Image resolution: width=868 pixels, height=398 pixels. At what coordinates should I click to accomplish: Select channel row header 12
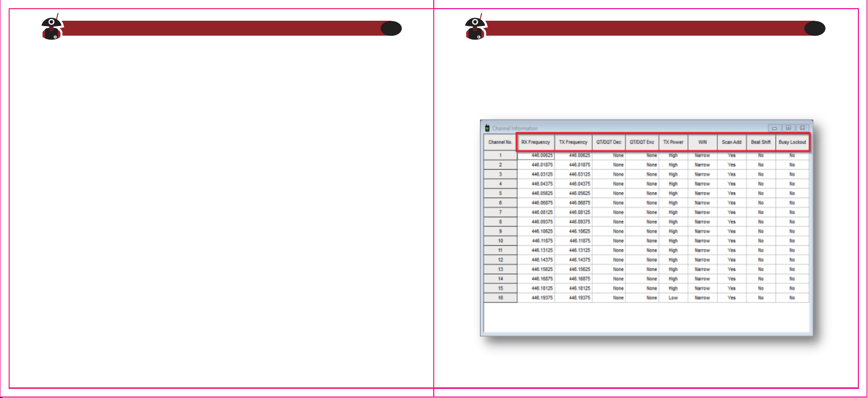tap(500, 260)
